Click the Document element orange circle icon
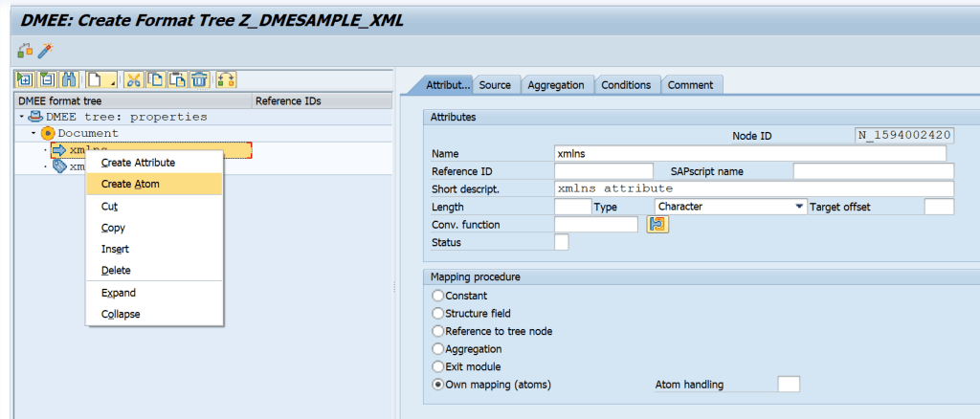The width and height of the screenshot is (980, 419). click(48, 133)
